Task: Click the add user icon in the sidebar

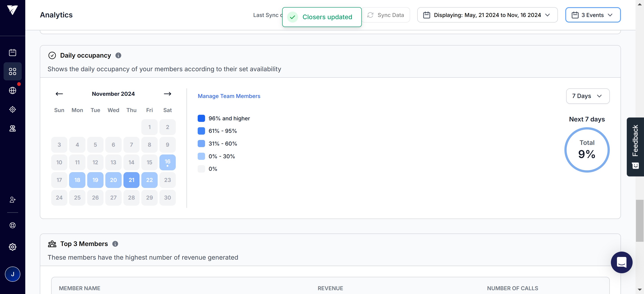Action: click(x=13, y=200)
